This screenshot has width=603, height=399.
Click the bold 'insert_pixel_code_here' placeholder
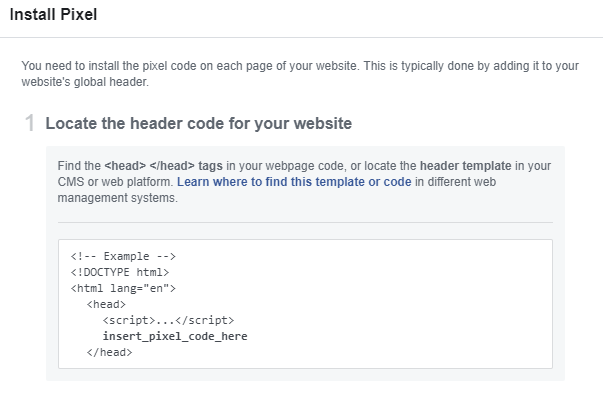(x=175, y=336)
